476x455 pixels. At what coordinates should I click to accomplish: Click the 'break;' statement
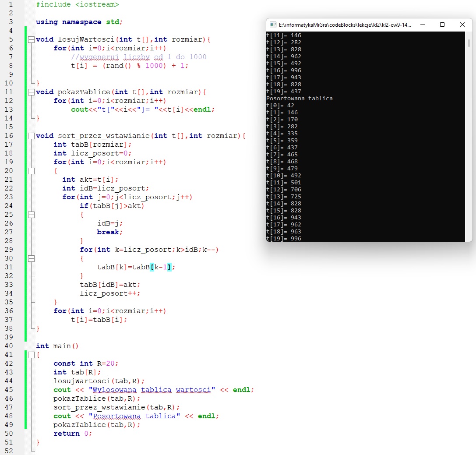coord(109,232)
